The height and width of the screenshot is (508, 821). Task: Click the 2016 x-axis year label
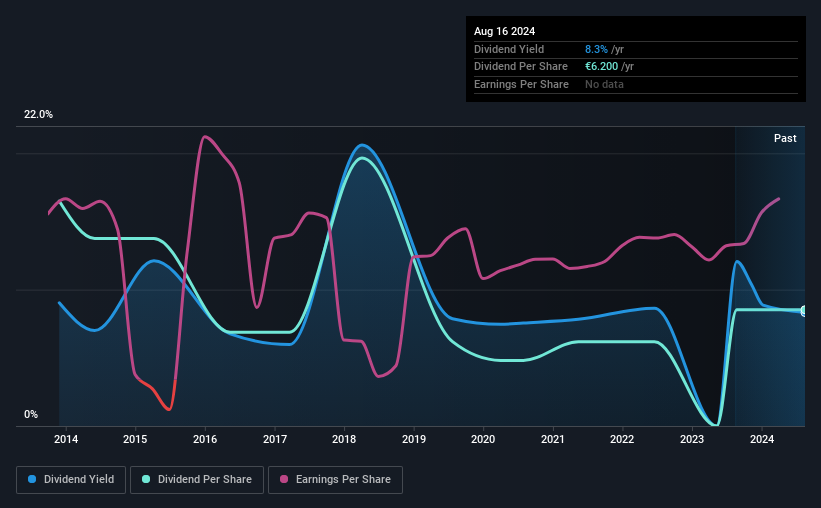[205, 439]
